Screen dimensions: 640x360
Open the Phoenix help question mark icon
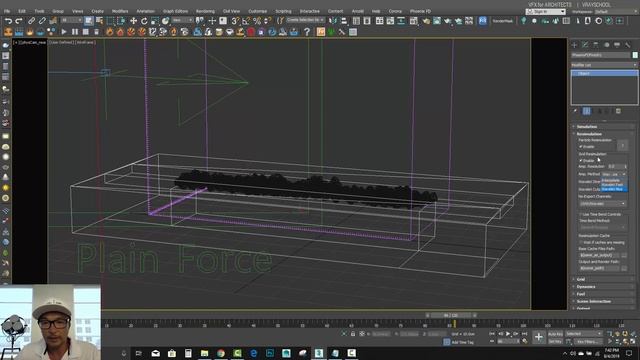click(307, 32)
